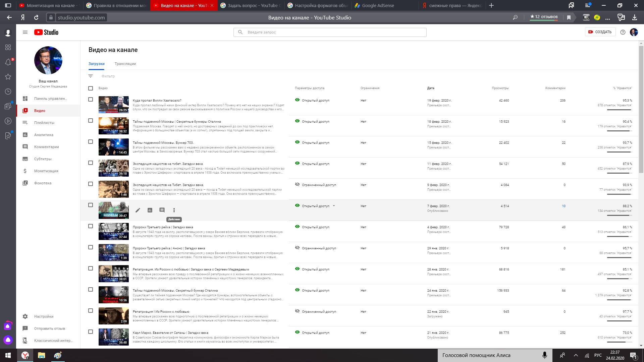Check the box for 'Куда пропал Вилли Хаапасало?'
The height and width of the screenshot is (362, 644).
click(91, 100)
